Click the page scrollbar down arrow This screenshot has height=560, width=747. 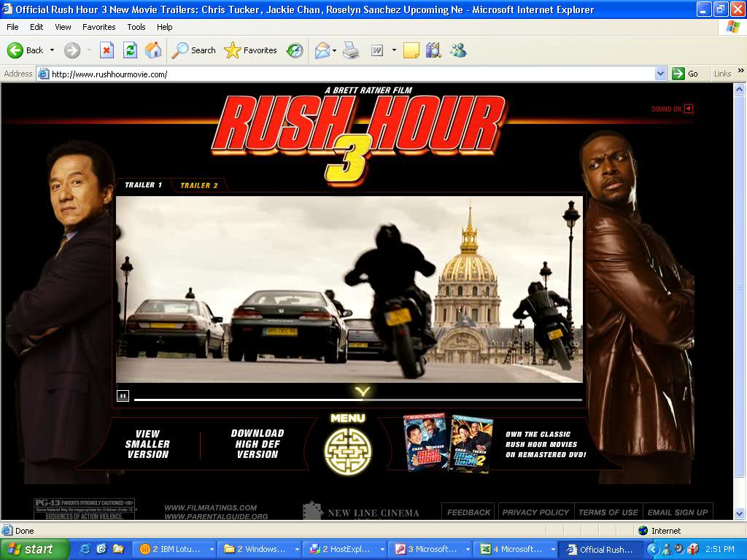point(740,513)
